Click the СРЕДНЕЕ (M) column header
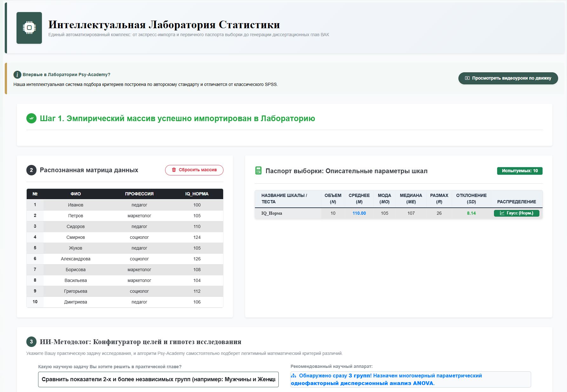The image size is (567, 392). click(359, 199)
